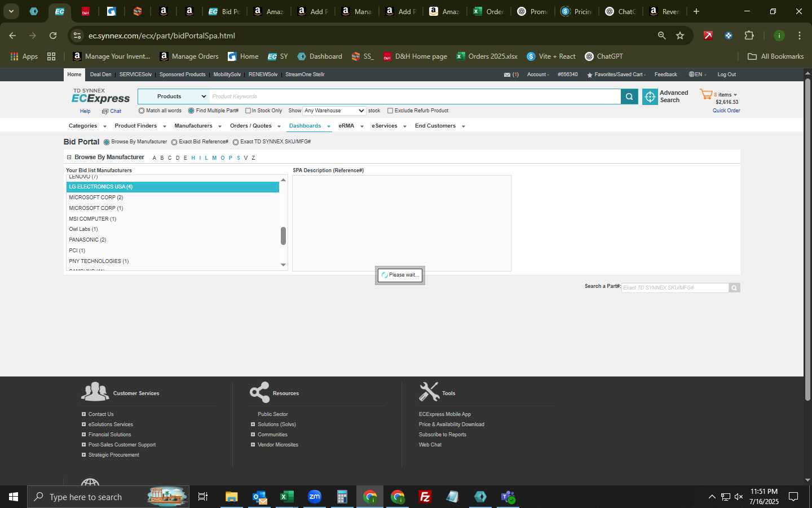Click the part search magnifier button

734,288
